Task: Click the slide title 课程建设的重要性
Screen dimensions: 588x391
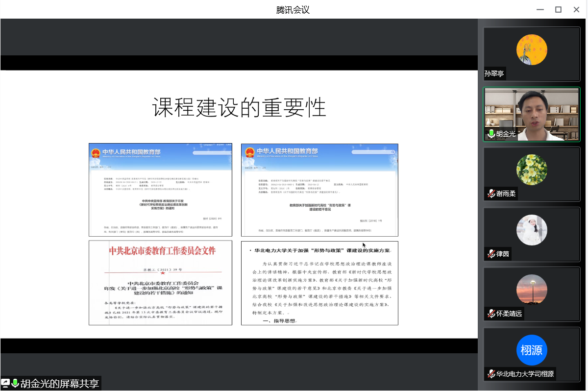Action: click(239, 107)
